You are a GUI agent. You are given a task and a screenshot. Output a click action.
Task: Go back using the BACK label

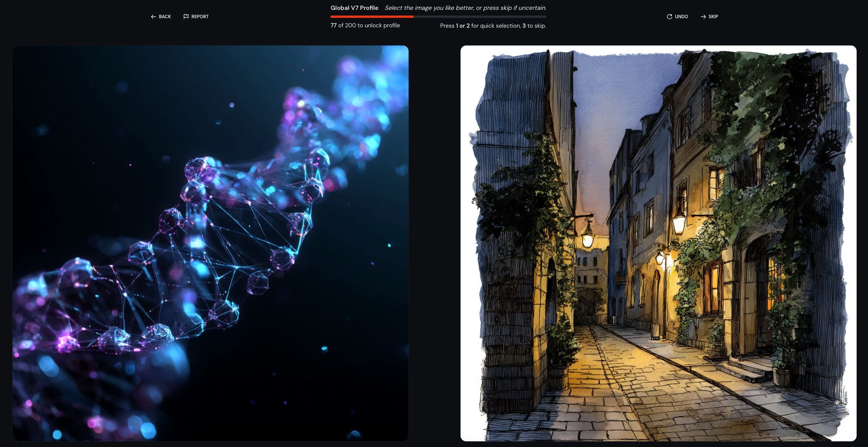click(x=165, y=17)
